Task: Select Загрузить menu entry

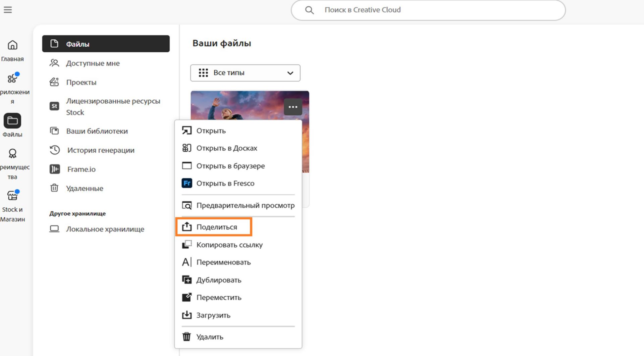Action: click(238, 315)
